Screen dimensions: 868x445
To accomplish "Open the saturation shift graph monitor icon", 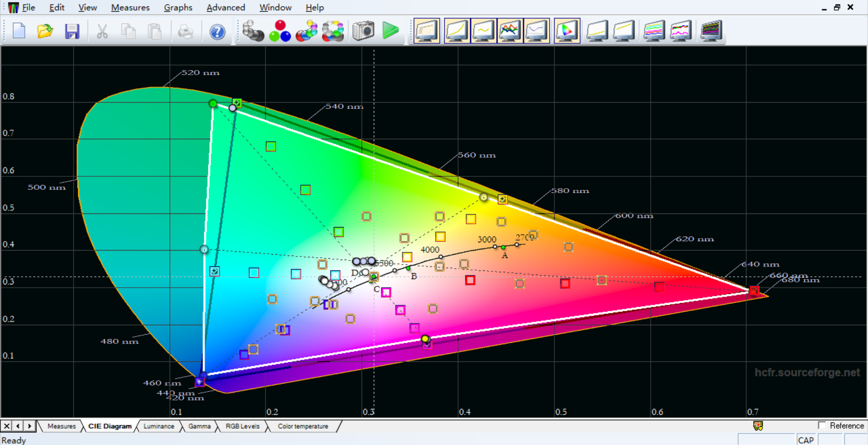I will 681,31.
